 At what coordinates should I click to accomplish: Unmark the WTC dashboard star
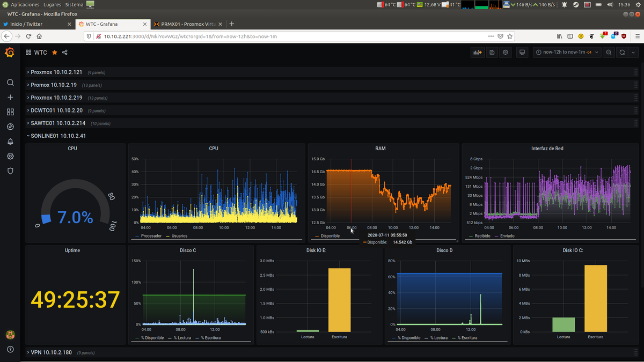55,53
